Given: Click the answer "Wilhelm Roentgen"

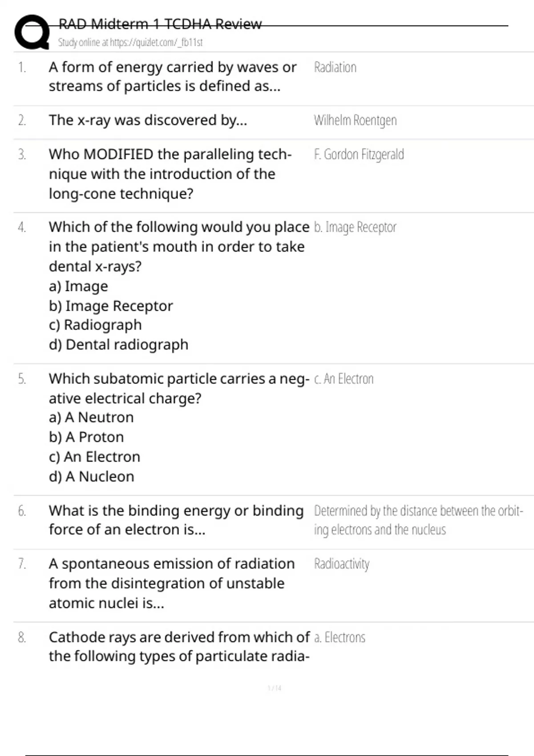Looking at the screenshot, I should coord(355,121).
